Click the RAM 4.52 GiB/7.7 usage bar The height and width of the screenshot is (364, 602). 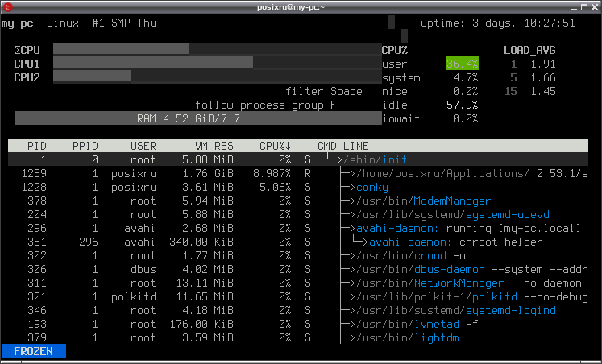(x=198, y=118)
